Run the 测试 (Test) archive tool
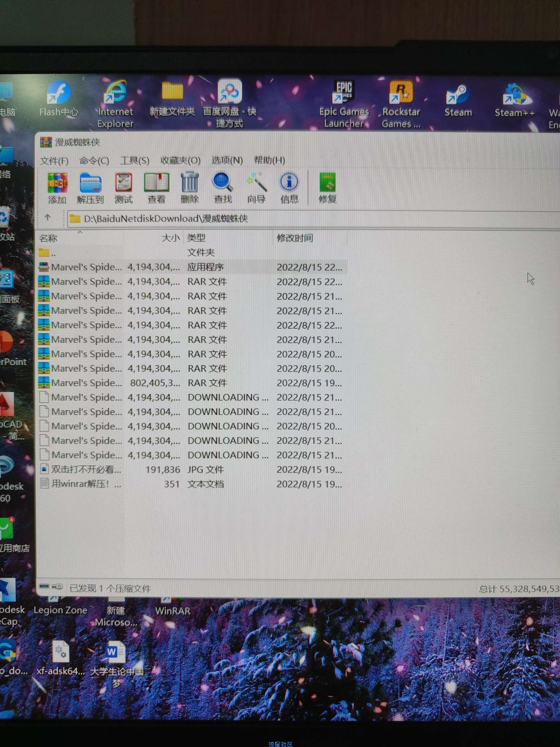This screenshot has width=560, height=747. pos(124,188)
